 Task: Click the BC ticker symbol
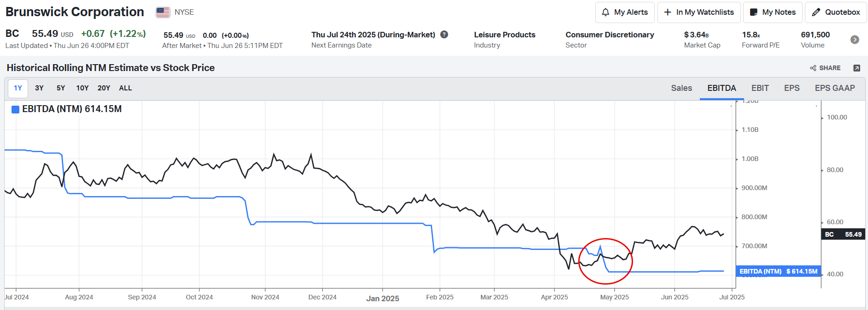tap(12, 34)
